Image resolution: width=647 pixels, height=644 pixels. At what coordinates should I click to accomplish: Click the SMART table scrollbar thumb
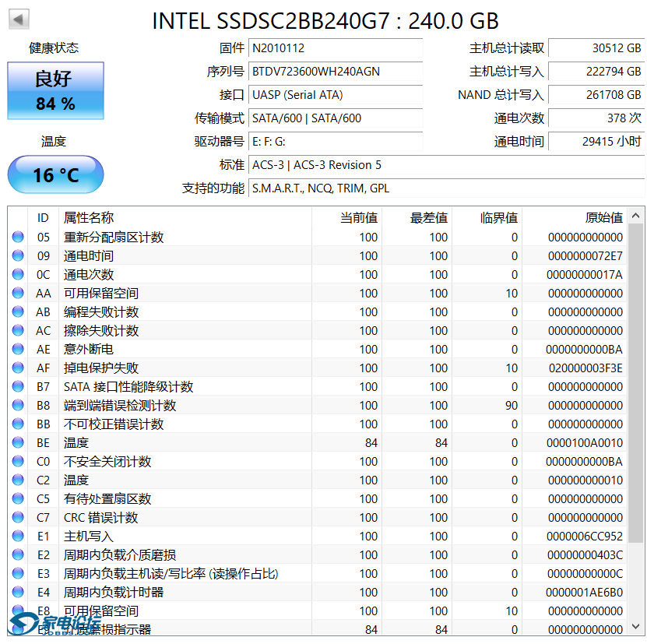pos(636,383)
